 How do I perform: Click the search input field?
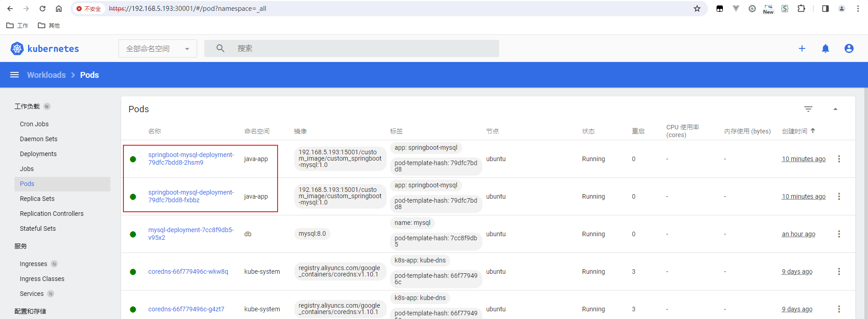(352, 48)
